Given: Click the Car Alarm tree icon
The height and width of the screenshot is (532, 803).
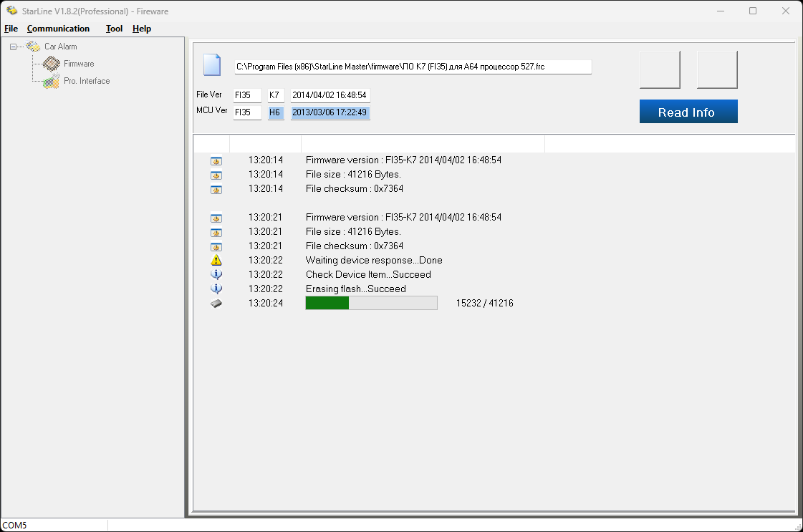Looking at the screenshot, I should click(33, 47).
